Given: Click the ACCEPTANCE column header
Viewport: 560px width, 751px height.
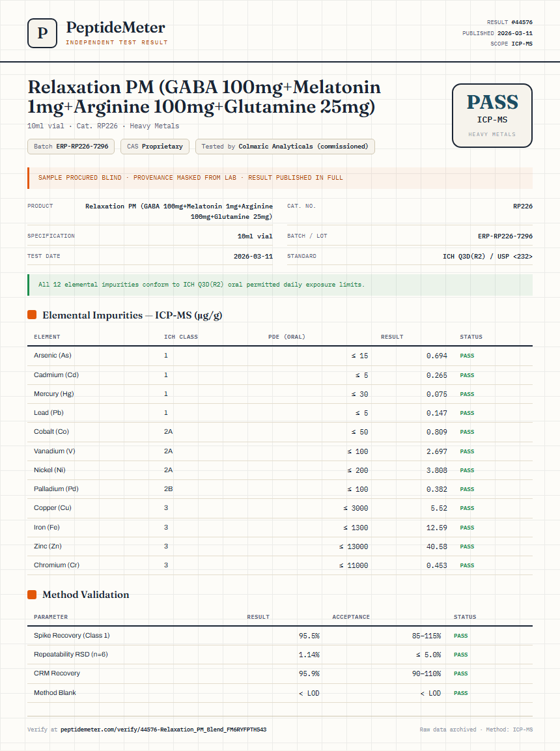Looking at the screenshot, I should click(x=351, y=617).
